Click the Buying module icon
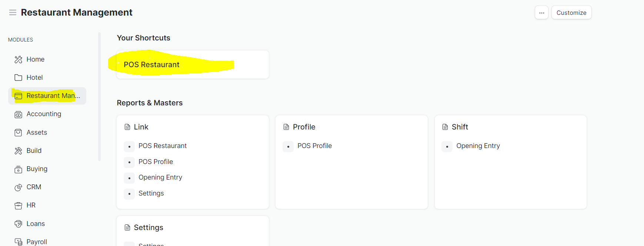This screenshot has width=644, height=246. click(x=18, y=169)
